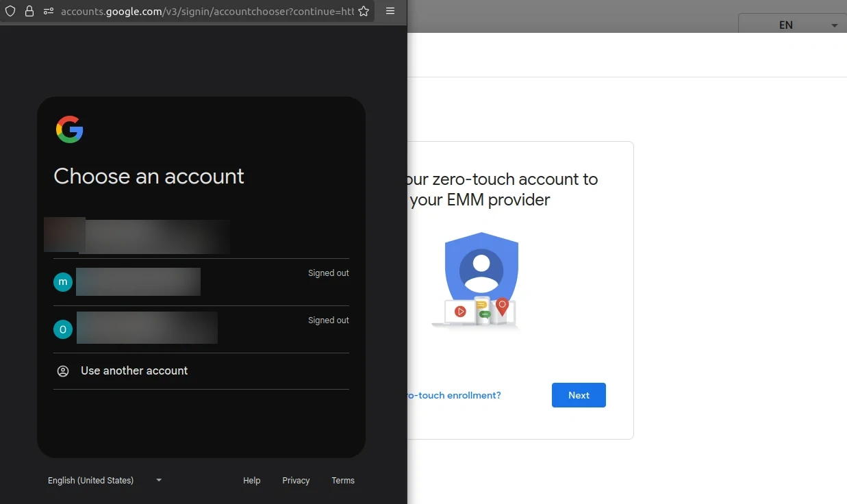This screenshot has width=847, height=504.
Task: Select 'Use another account' option
Action: point(134,370)
